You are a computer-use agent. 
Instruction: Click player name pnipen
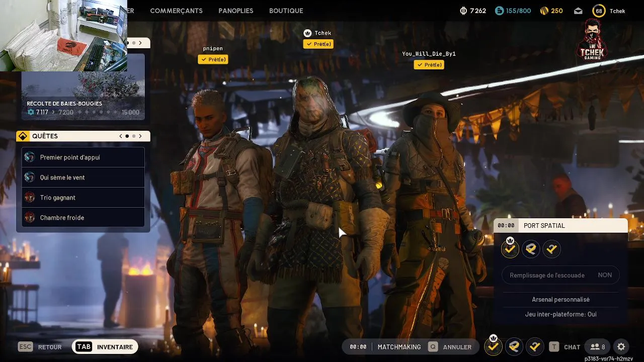point(213,48)
